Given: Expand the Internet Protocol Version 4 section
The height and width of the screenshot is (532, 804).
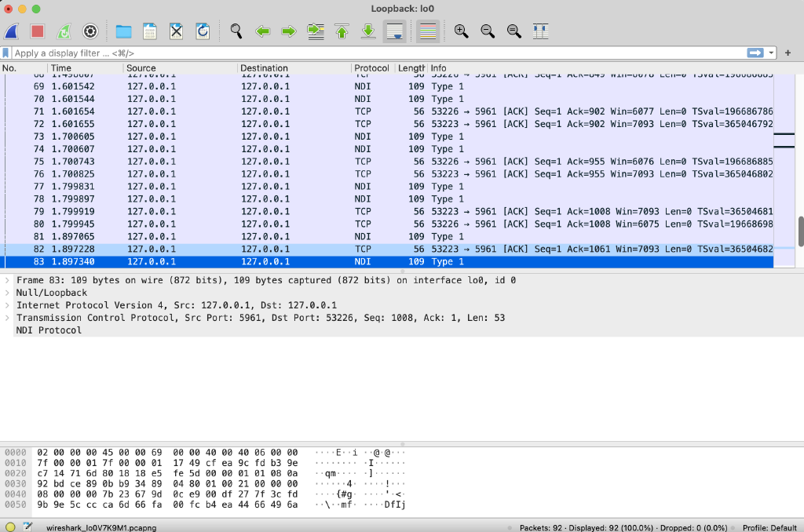Looking at the screenshot, I should (6, 305).
